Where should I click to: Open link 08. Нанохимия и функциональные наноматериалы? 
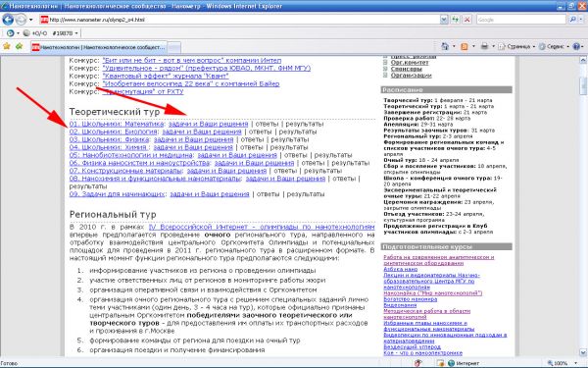click(x=155, y=179)
